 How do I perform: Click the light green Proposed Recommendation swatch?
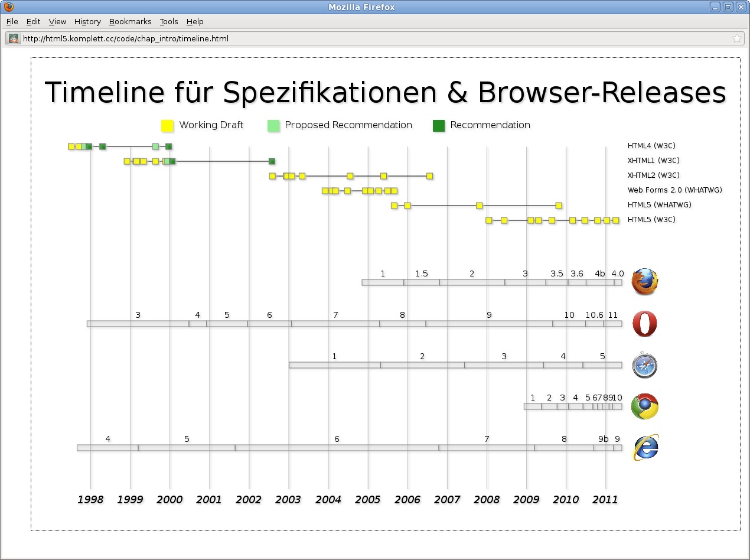pos(273,125)
